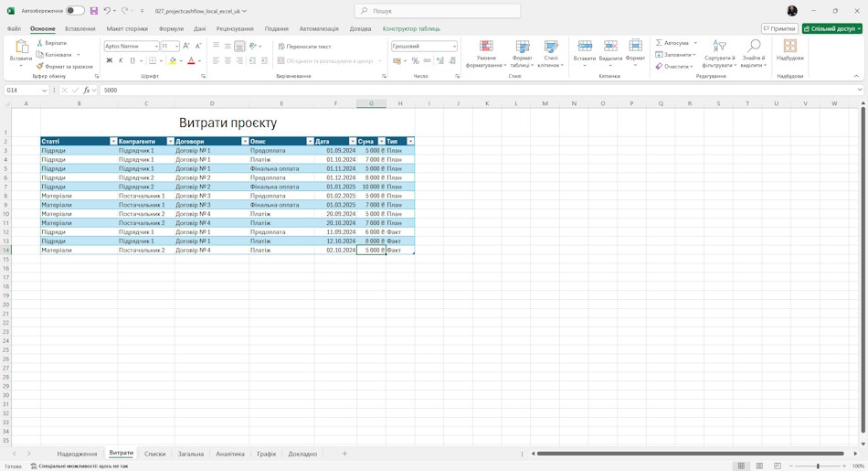The image size is (868, 471).
Task: Open Cell Styles (Стилі клітинок)
Action: [x=551, y=54]
